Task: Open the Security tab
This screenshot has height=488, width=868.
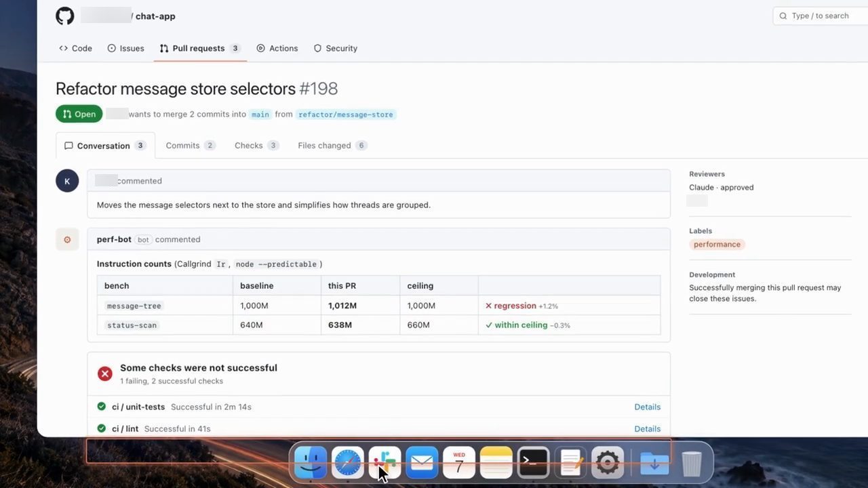Action: (336, 48)
